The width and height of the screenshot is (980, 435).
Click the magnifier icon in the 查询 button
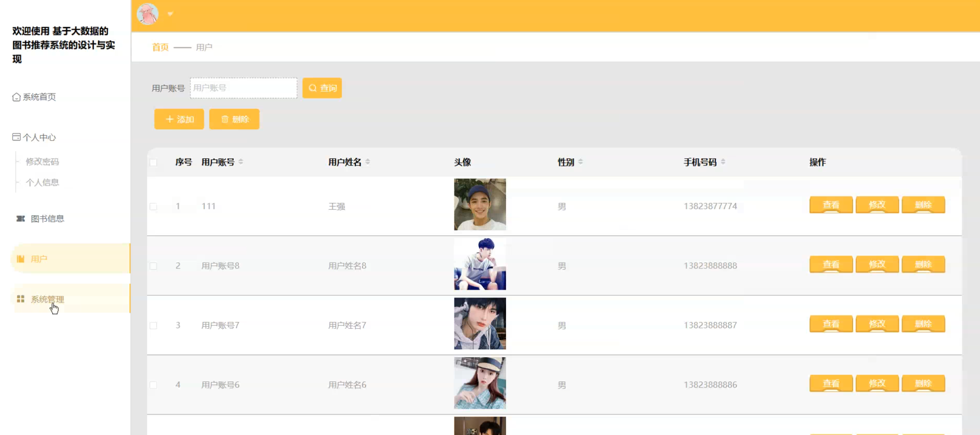coord(313,88)
